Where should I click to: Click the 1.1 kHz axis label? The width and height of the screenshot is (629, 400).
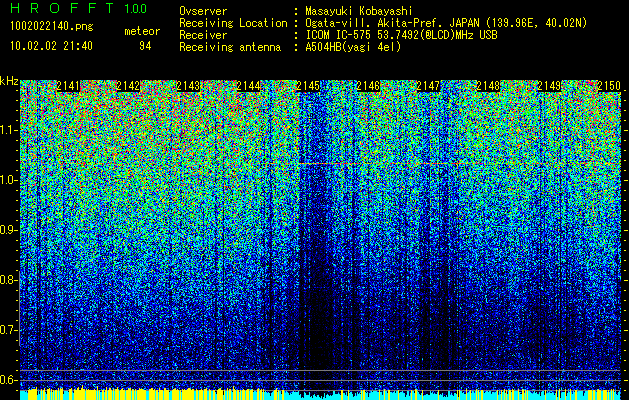[x=8, y=130]
